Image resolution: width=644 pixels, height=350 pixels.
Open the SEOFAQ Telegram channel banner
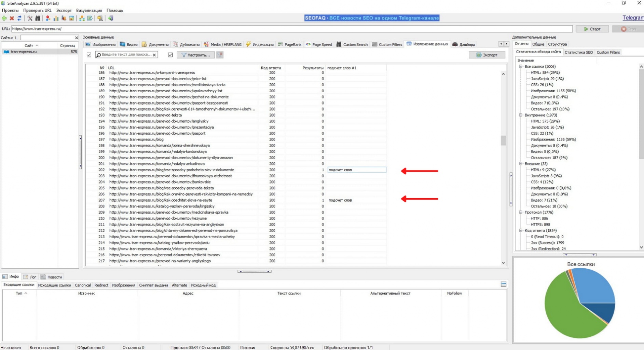pos(372,18)
